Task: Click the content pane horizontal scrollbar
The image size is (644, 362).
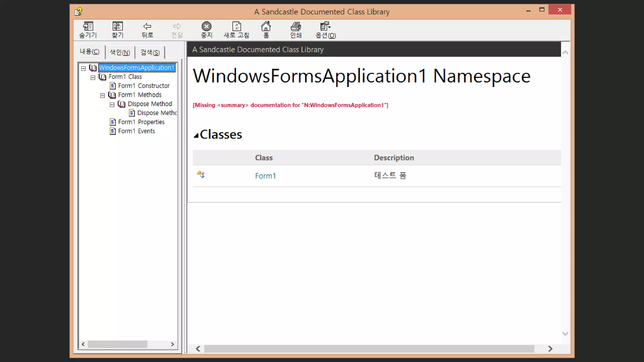Action: click(369, 349)
